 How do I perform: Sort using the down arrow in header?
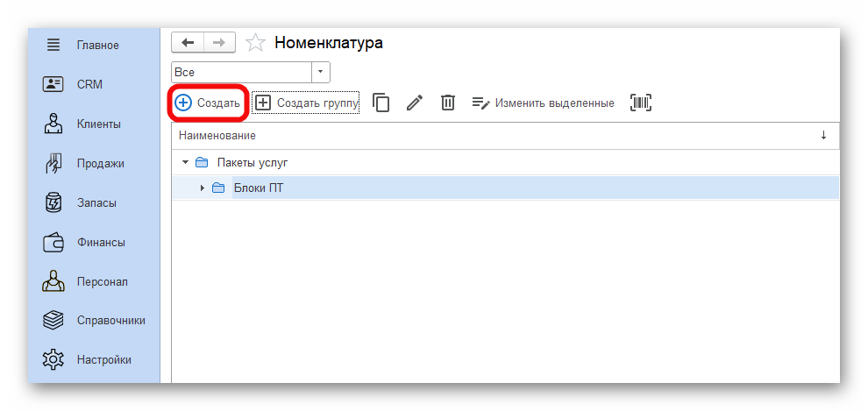pyautogui.click(x=823, y=136)
